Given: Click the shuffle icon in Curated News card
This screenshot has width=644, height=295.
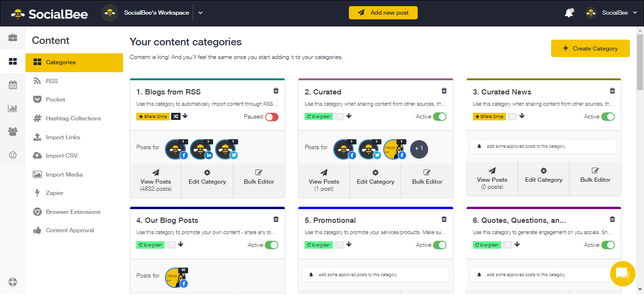Looking at the screenshot, I should click(512, 117).
